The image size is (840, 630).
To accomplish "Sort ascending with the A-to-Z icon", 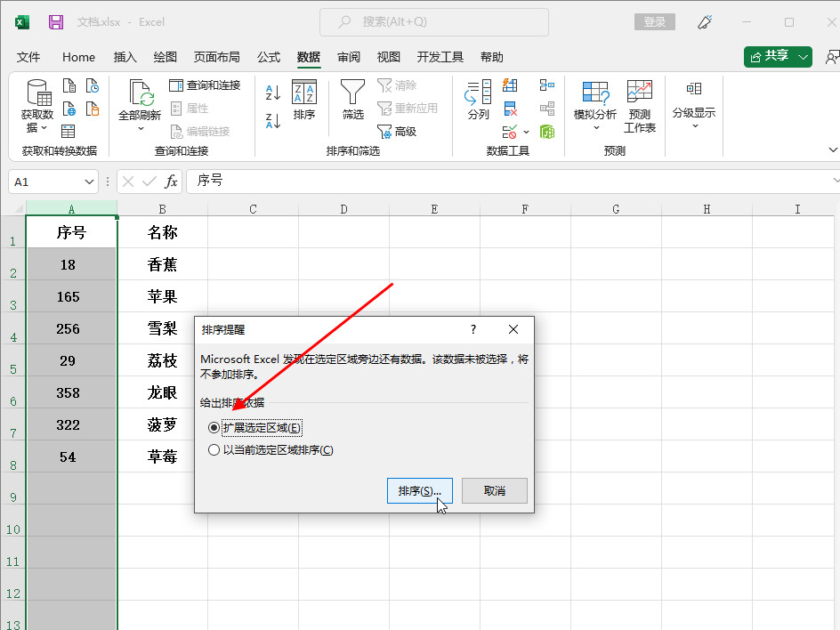I will pyautogui.click(x=273, y=93).
